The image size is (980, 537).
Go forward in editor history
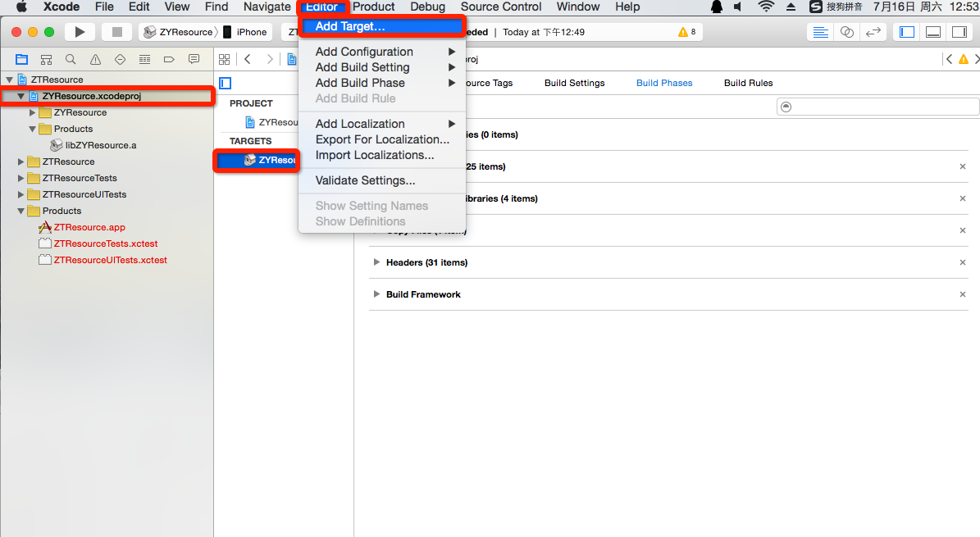270,59
